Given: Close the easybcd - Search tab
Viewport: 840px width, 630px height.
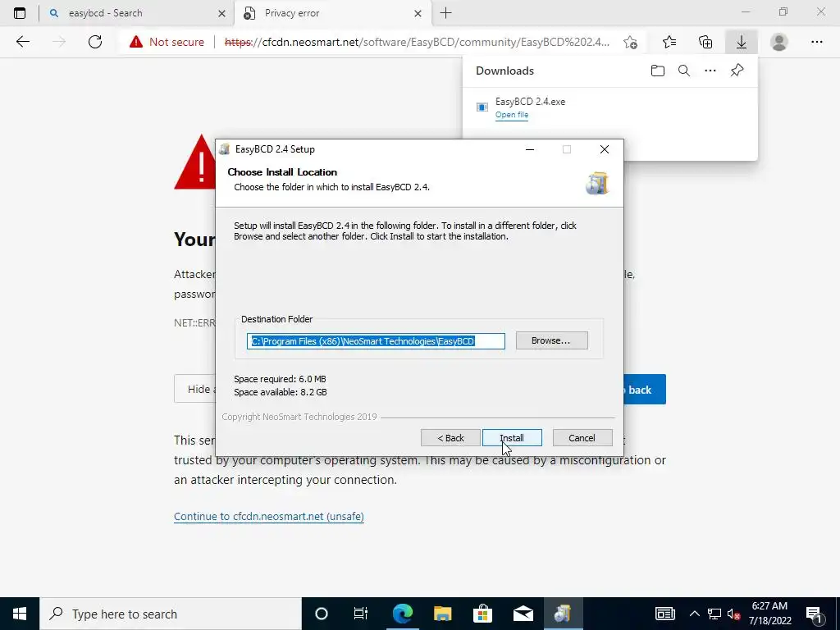Looking at the screenshot, I should (221, 13).
